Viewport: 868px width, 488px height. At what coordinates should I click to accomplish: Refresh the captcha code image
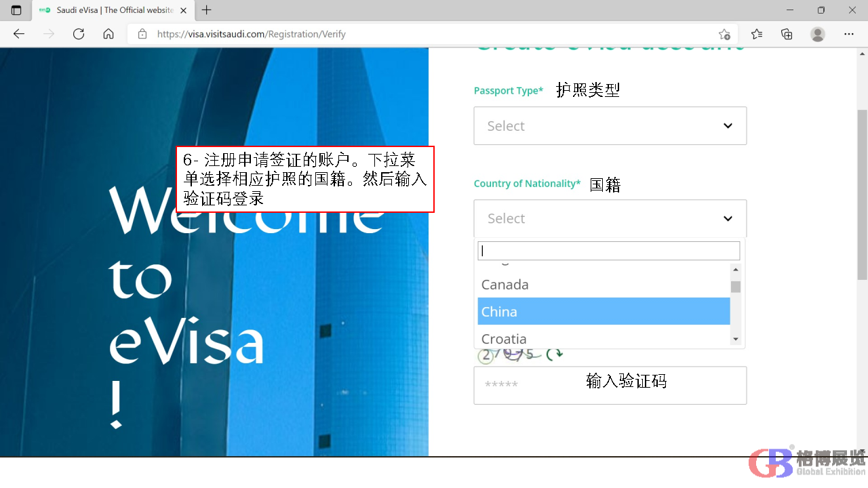[x=555, y=354]
